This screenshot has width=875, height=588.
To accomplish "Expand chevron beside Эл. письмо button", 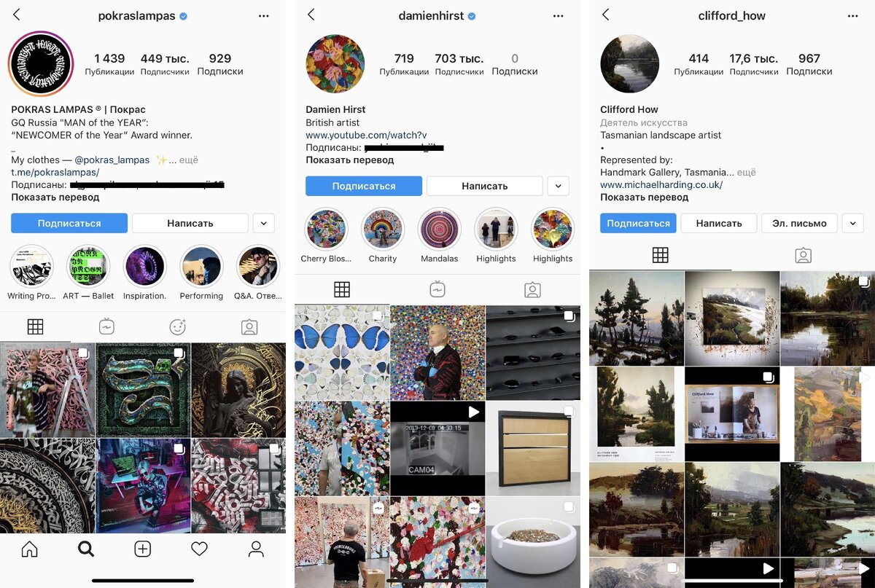I will tap(852, 223).
